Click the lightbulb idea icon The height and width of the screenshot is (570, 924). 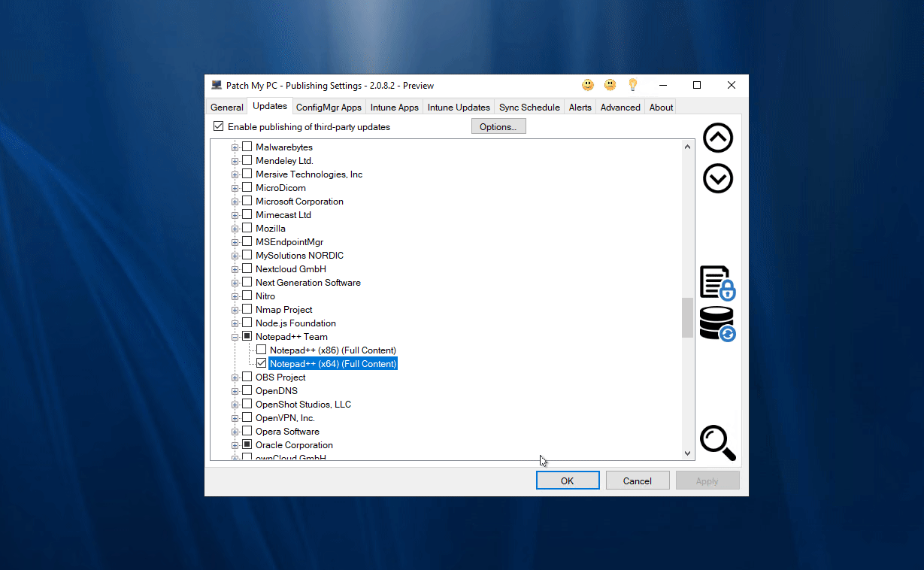click(632, 85)
